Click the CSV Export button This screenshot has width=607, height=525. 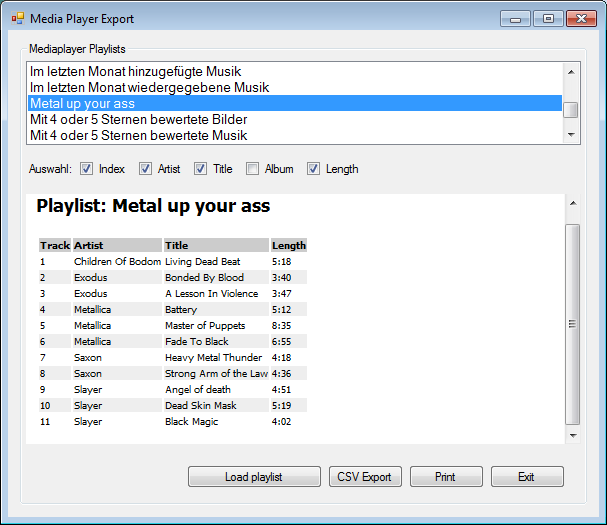(x=365, y=477)
